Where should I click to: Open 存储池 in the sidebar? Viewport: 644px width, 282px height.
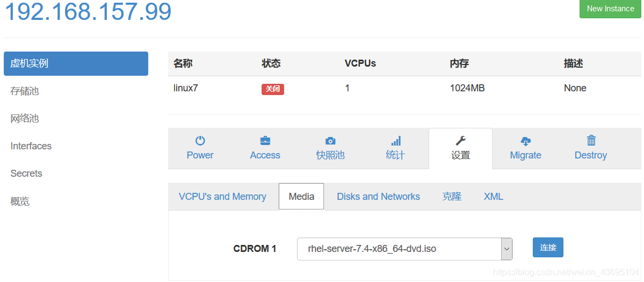25,91
